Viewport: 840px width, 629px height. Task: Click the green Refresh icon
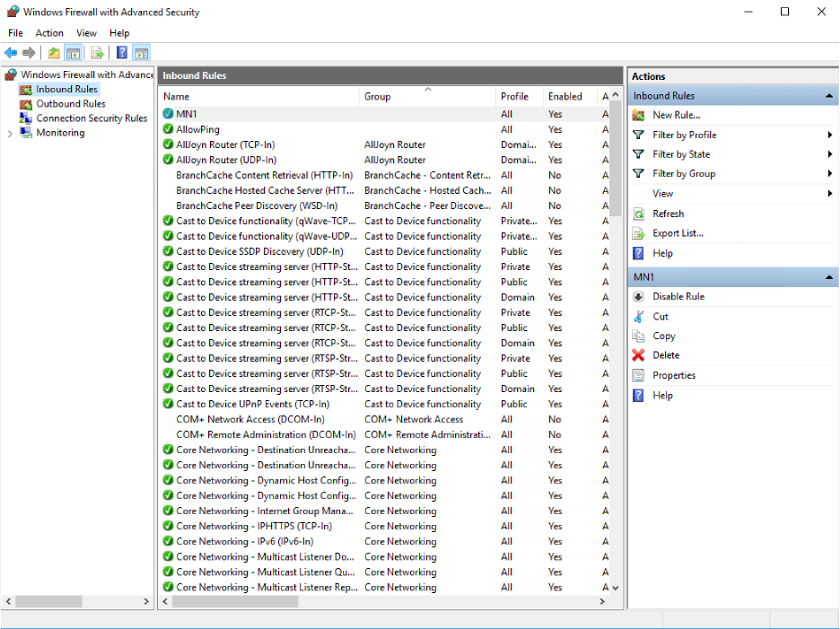point(639,214)
